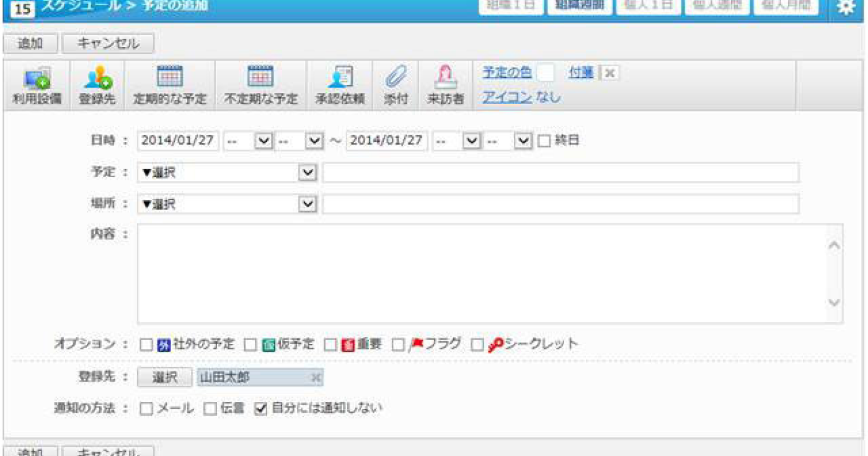The image size is (868, 456).
Task: Focus the 予定 title text field
Action: (561, 173)
